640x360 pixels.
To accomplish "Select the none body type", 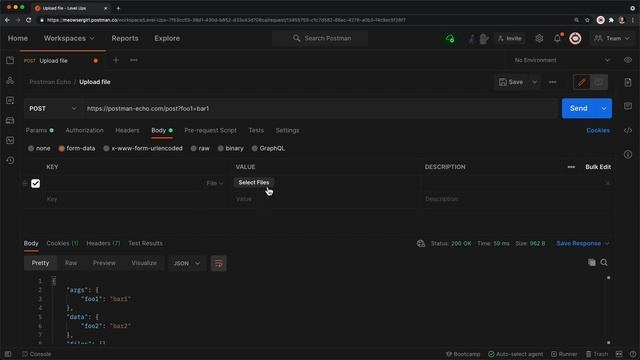I will [39, 149].
